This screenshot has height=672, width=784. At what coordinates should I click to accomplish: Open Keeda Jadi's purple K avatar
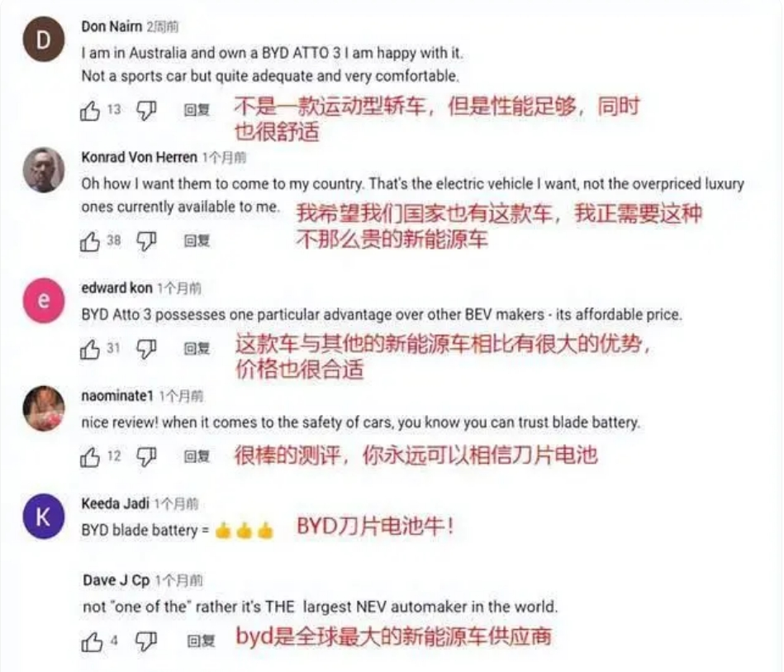tap(44, 517)
